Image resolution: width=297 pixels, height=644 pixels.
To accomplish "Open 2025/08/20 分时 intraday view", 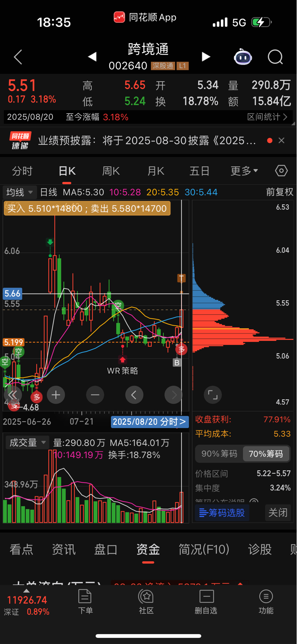I will [150, 422].
